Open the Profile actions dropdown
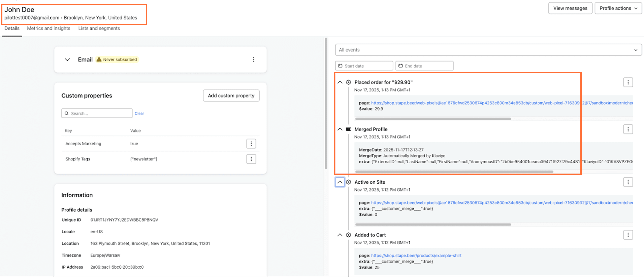The image size is (644, 277). 618,8
